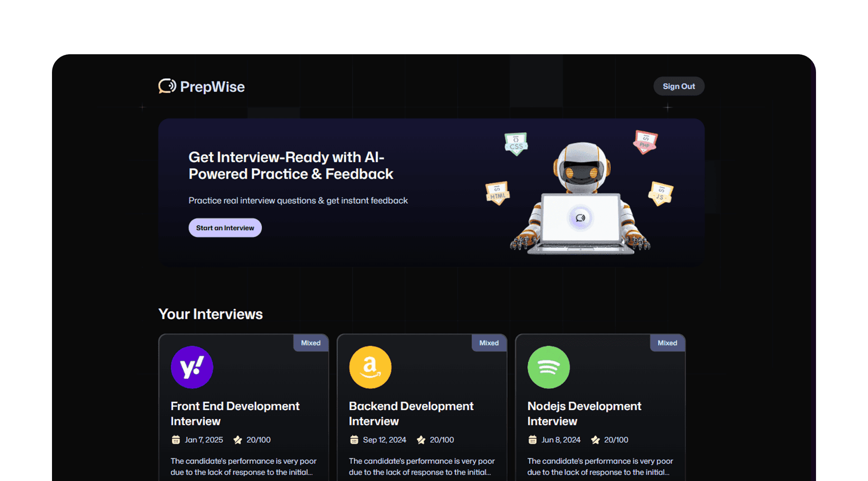Open the PrepWise home link text
Screen dimensions: 868x481
click(x=212, y=87)
